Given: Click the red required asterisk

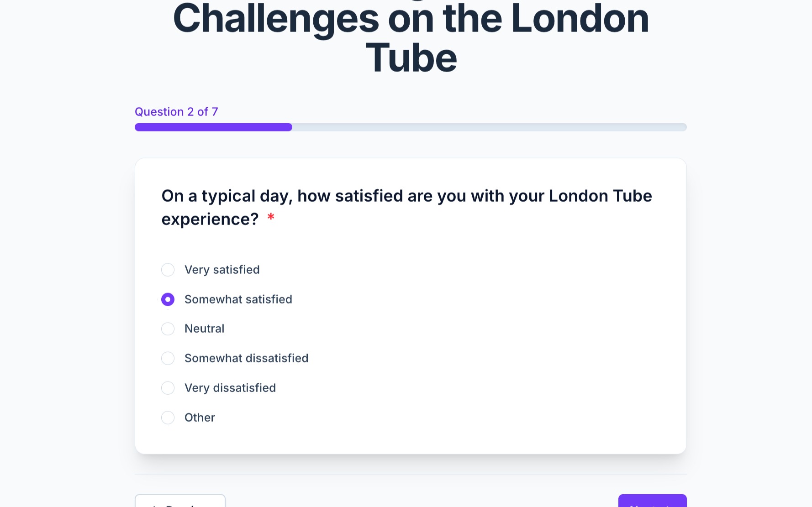Looking at the screenshot, I should point(271,218).
